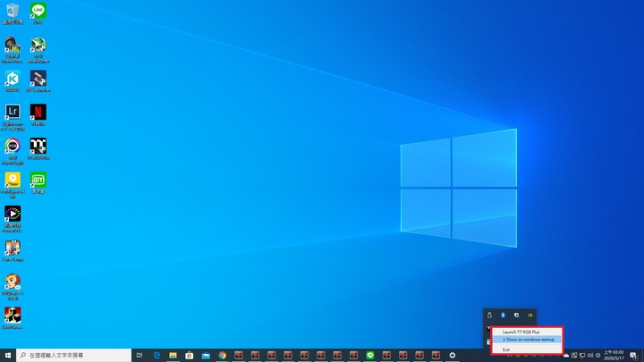Open the Recycle Bin desktop icon

pyautogui.click(x=13, y=13)
